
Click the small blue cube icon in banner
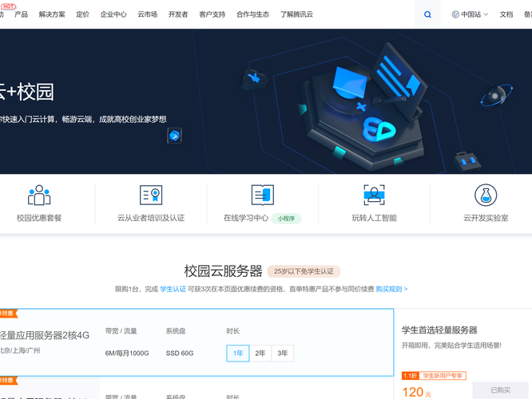(x=174, y=136)
